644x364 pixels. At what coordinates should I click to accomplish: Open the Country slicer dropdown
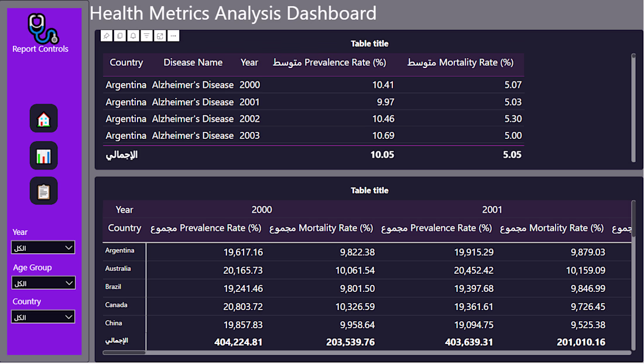coord(43,317)
